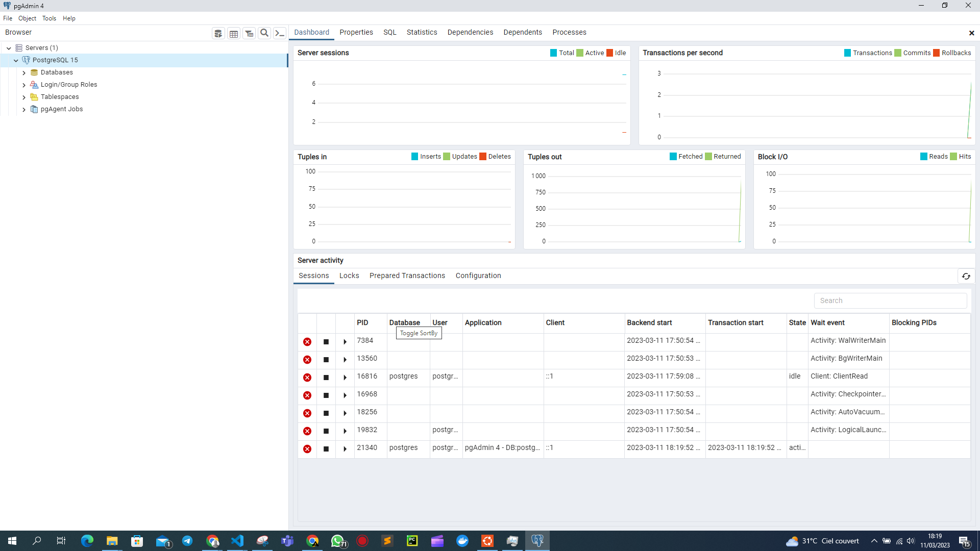Screen dimensions: 980x551
Task: Cancel active query for PID 13560
Action: coord(326,360)
